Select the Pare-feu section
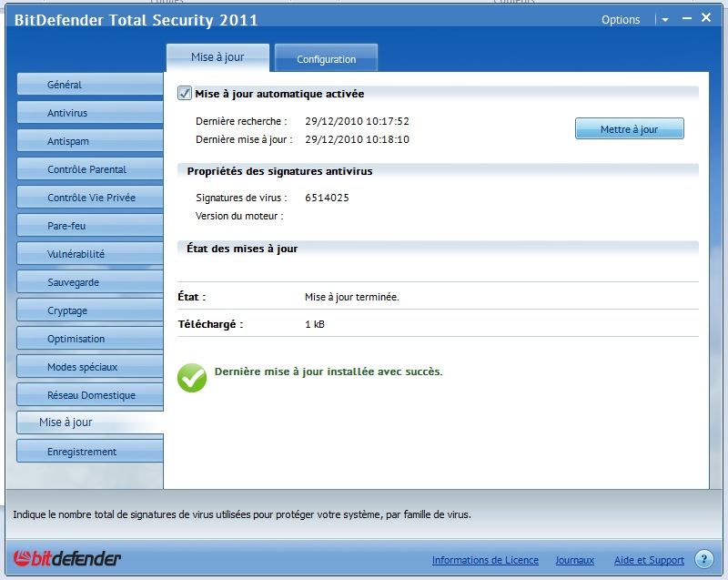This screenshot has width=728, height=580. click(90, 226)
